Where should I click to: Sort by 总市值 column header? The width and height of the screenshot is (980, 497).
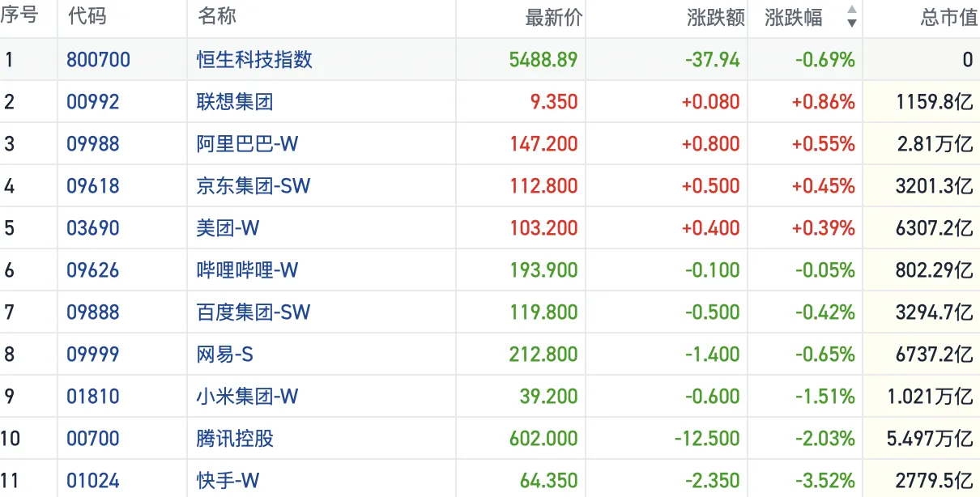point(950,18)
